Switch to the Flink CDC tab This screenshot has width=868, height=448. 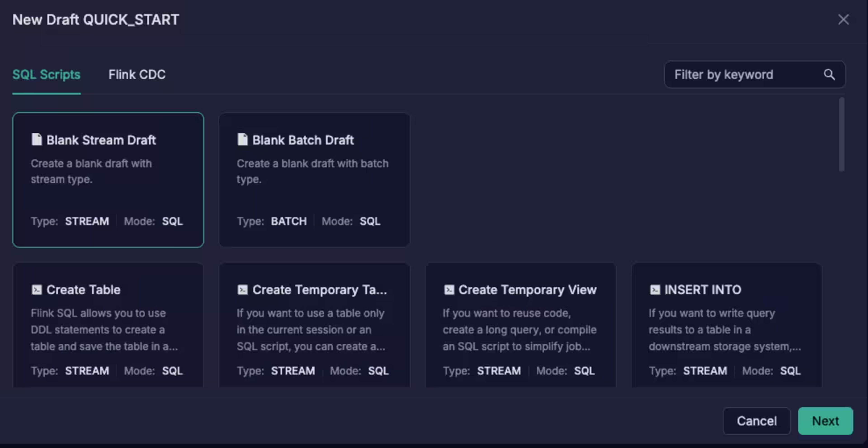coord(137,74)
